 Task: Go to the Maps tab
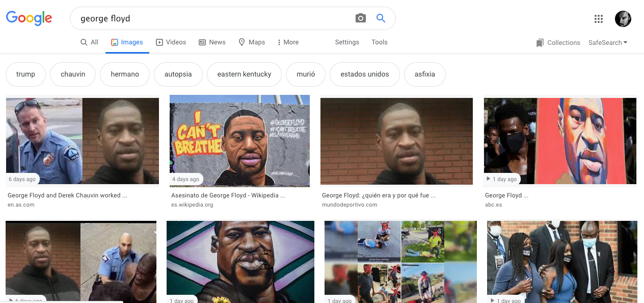252,42
